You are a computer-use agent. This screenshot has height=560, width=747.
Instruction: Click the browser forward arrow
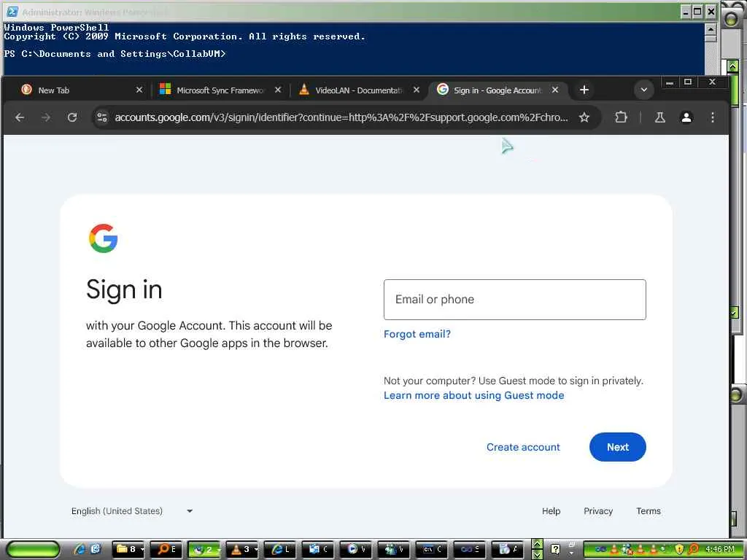pyautogui.click(x=46, y=117)
